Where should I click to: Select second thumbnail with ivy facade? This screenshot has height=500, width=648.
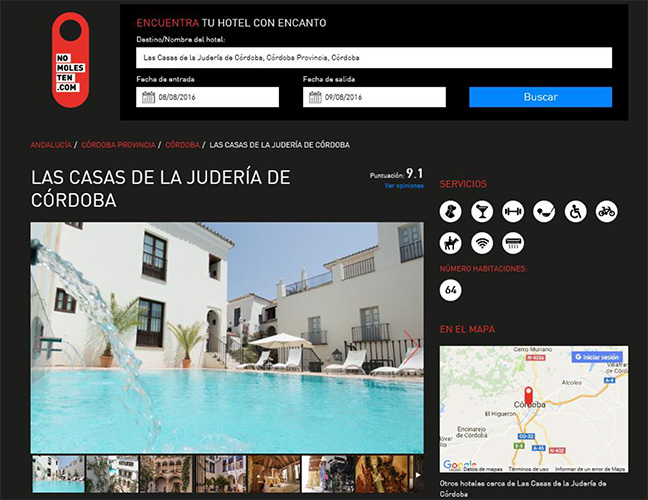(x=112, y=474)
